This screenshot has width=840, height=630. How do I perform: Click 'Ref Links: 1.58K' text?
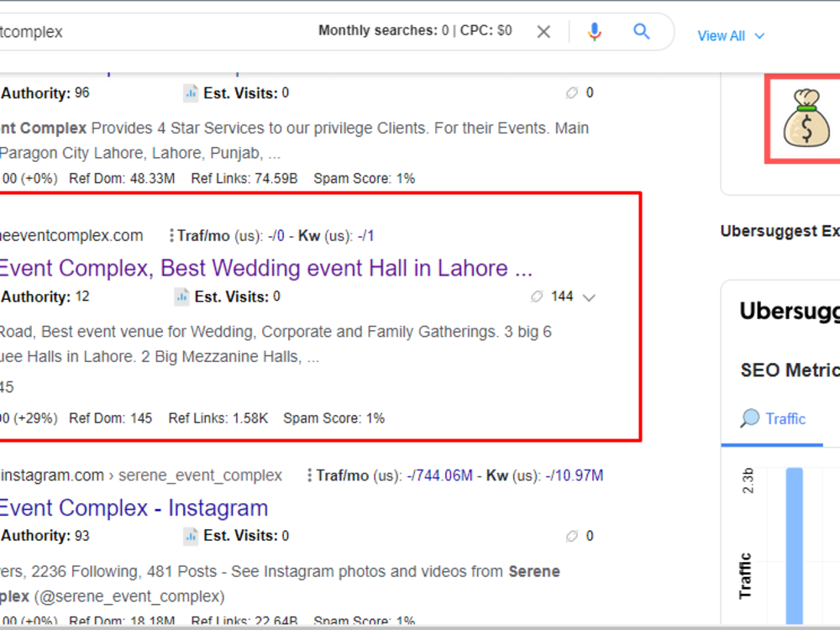pos(218,418)
